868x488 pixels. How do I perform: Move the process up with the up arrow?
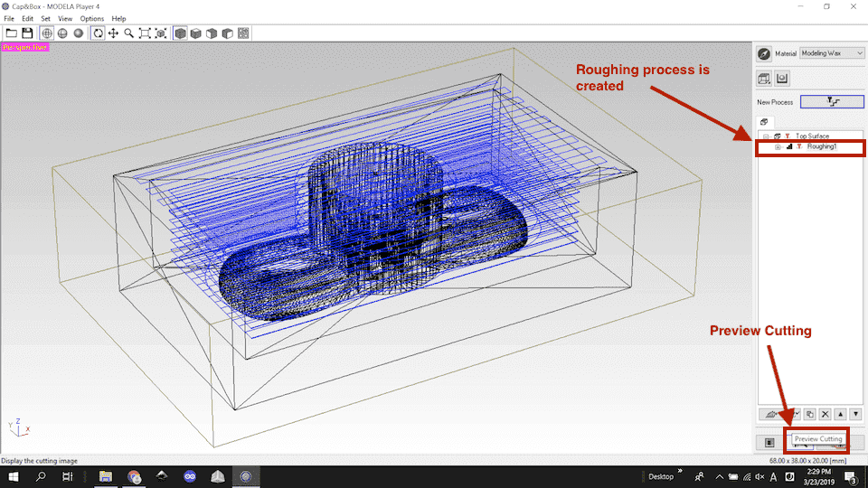pos(841,414)
